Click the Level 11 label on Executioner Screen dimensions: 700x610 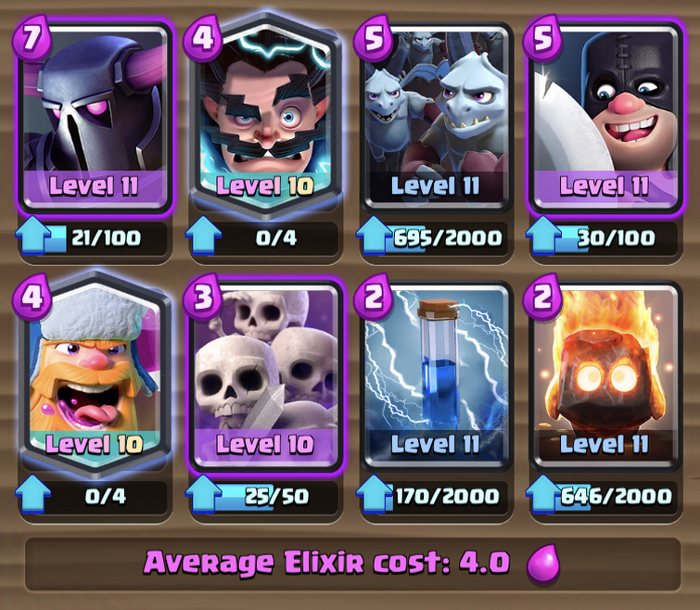coord(605,185)
